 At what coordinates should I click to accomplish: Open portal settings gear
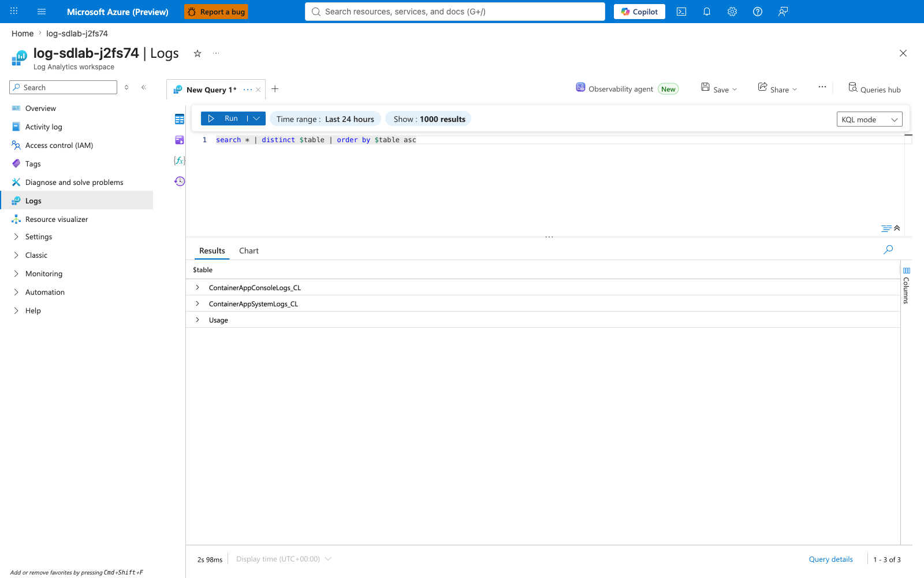732,12
